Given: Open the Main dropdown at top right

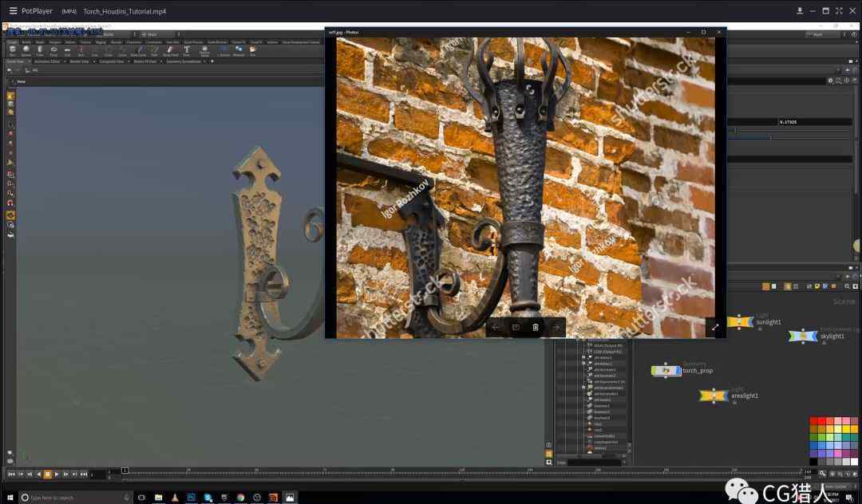Looking at the screenshot, I should pyautogui.click(x=822, y=34).
